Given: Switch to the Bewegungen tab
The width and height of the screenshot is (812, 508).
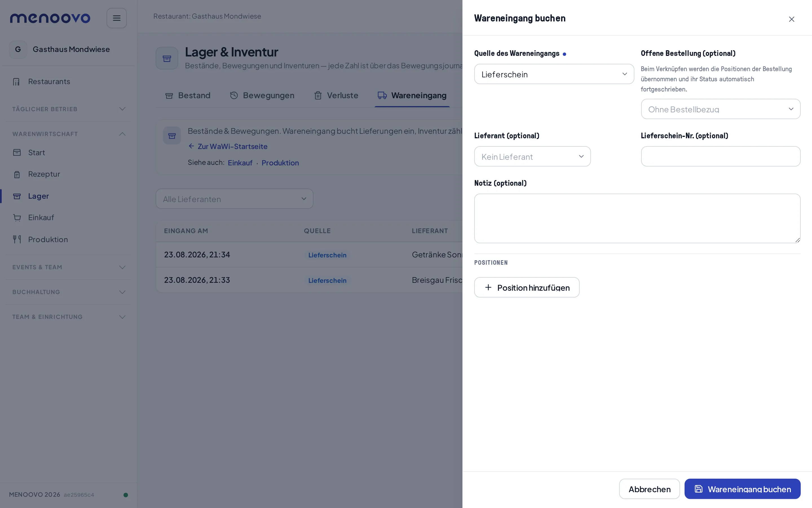Looking at the screenshot, I should (x=262, y=96).
